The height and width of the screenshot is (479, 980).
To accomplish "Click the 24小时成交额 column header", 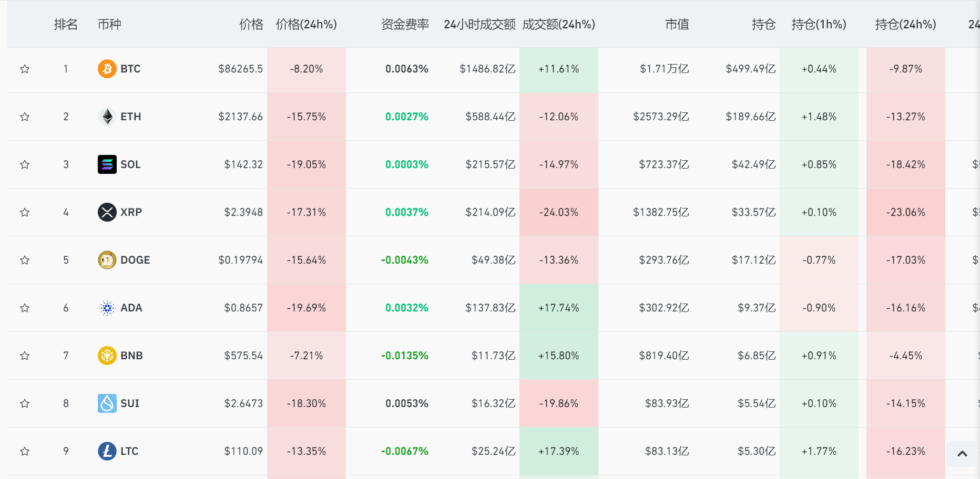I will pyautogui.click(x=479, y=25).
